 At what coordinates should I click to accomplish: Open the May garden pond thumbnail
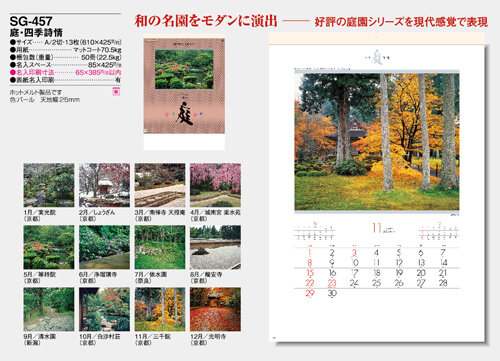point(49,247)
